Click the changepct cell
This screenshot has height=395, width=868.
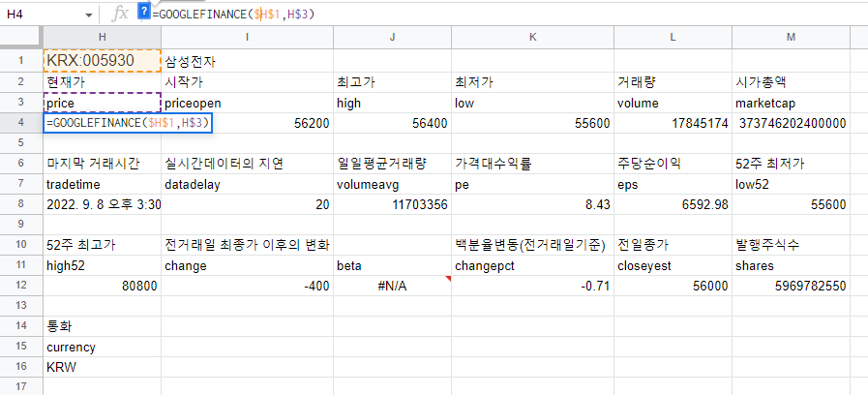[x=532, y=266]
